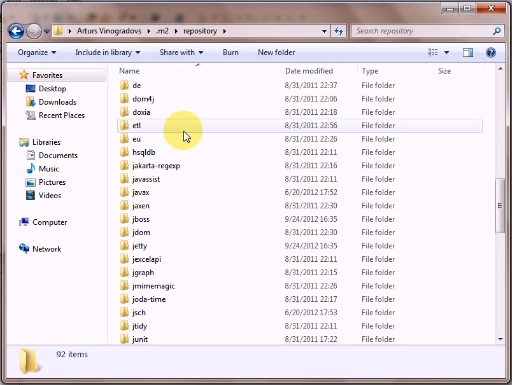Screen dimensions: 512x385
Task: Select the jsch folder name
Action: point(139,313)
